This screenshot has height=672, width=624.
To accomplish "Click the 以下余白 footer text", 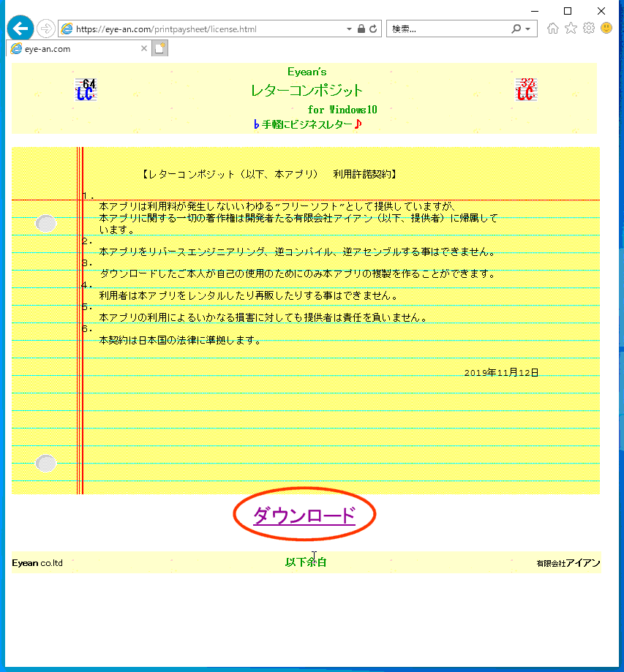I will click(x=306, y=562).
